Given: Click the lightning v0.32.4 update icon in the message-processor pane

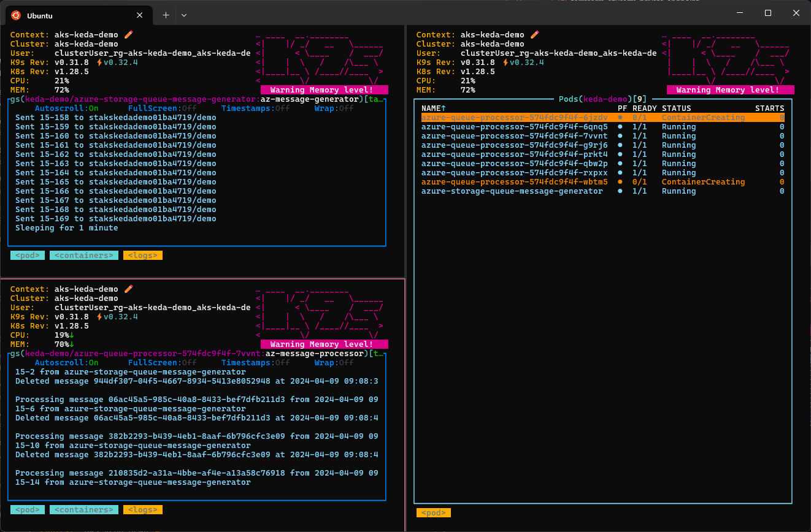Looking at the screenshot, I should pyautogui.click(x=99, y=317).
